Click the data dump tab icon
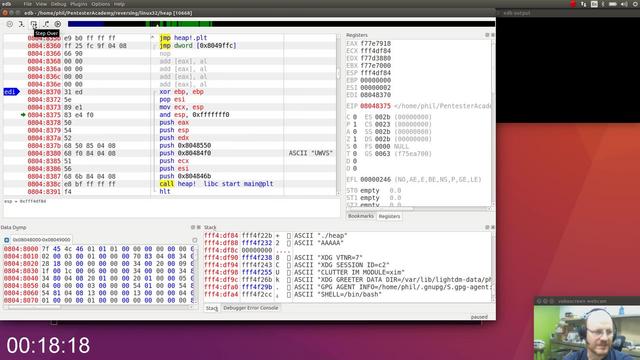Screen dimensions: 640x360 click(x=7, y=240)
